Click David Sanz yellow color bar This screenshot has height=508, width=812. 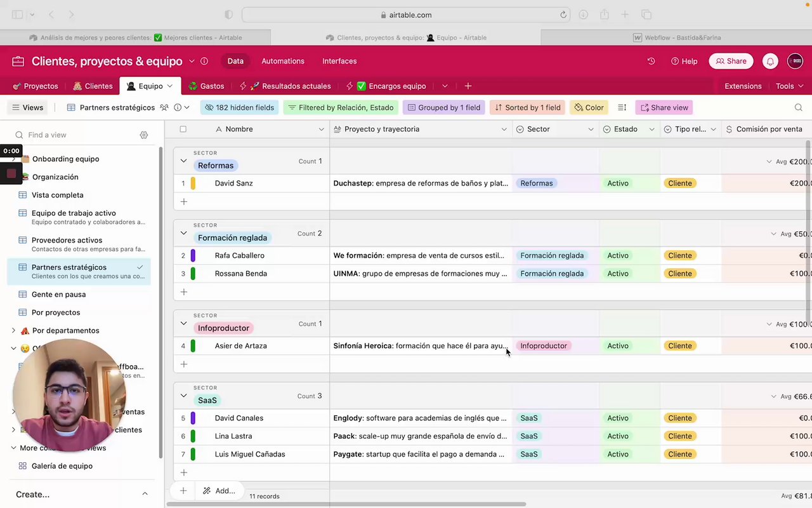click(x=193, y=183)
